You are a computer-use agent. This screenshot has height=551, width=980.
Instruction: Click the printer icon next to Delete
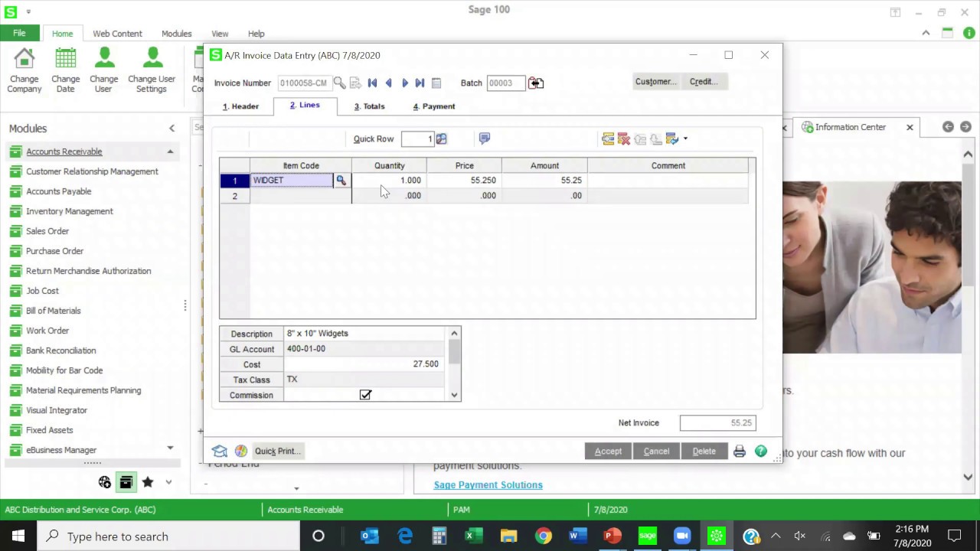click(x=740, y=451)
